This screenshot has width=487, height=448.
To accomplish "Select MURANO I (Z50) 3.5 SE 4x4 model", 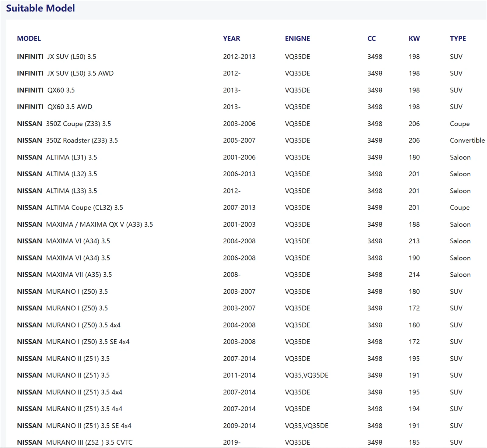I will click(x=73, y=342).
